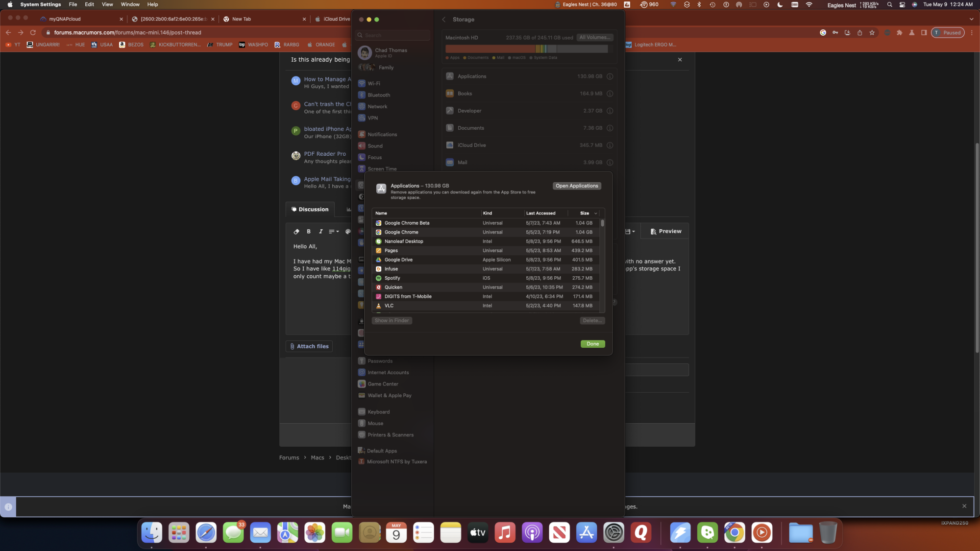Open the Window menu in the menu bar
The width and height of the screenshot is (980, 551).
130,4
